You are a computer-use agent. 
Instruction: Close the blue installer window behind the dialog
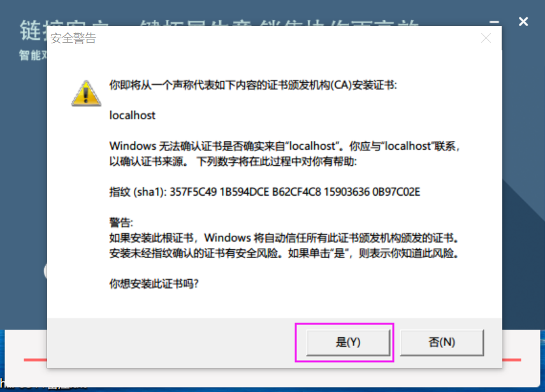pos(523,22)
